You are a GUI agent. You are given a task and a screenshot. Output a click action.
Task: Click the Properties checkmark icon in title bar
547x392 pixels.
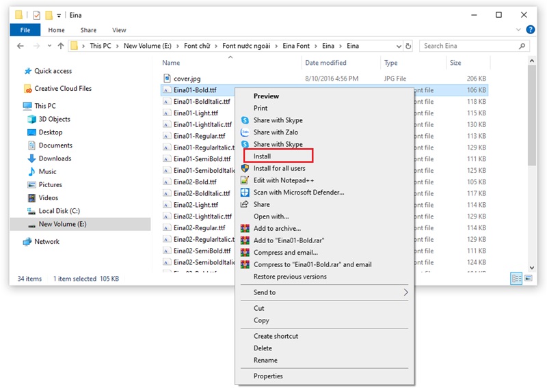pos(37,15)
